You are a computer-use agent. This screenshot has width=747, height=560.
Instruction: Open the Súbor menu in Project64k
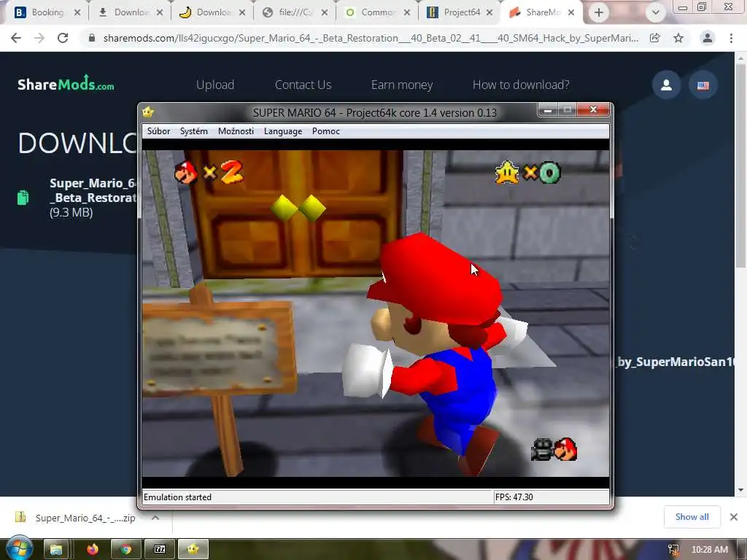[x=158, y=131]
